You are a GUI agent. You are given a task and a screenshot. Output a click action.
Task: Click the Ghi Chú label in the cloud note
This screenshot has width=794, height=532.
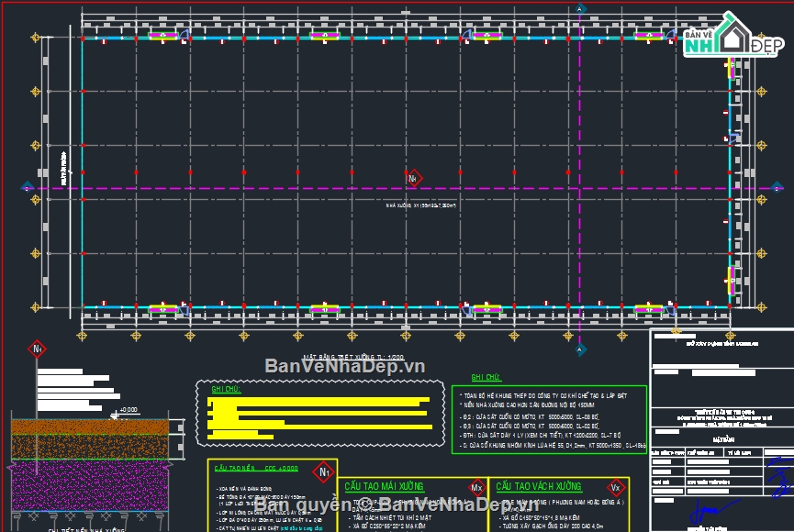click(225, 390)
